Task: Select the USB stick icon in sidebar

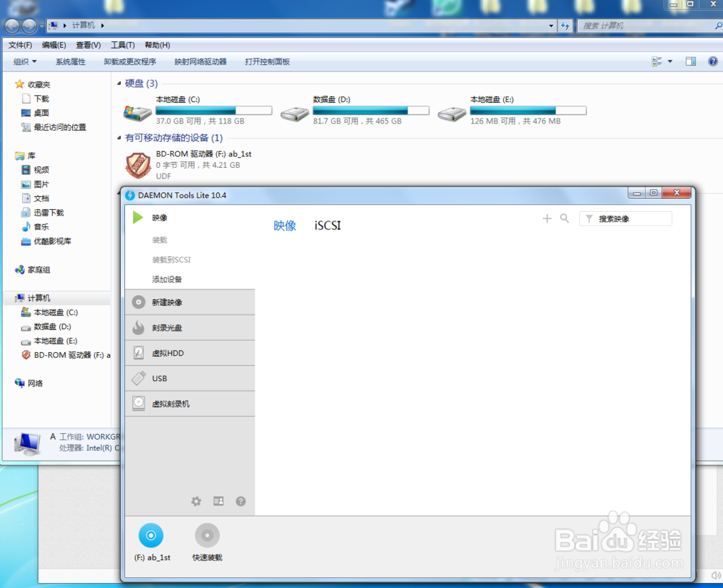Action: point(138,378)
